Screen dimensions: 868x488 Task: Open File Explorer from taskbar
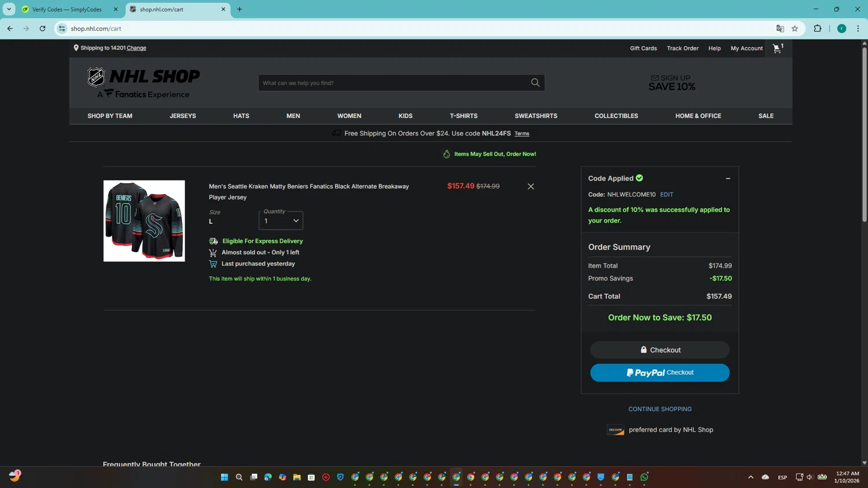coord(297,477)
